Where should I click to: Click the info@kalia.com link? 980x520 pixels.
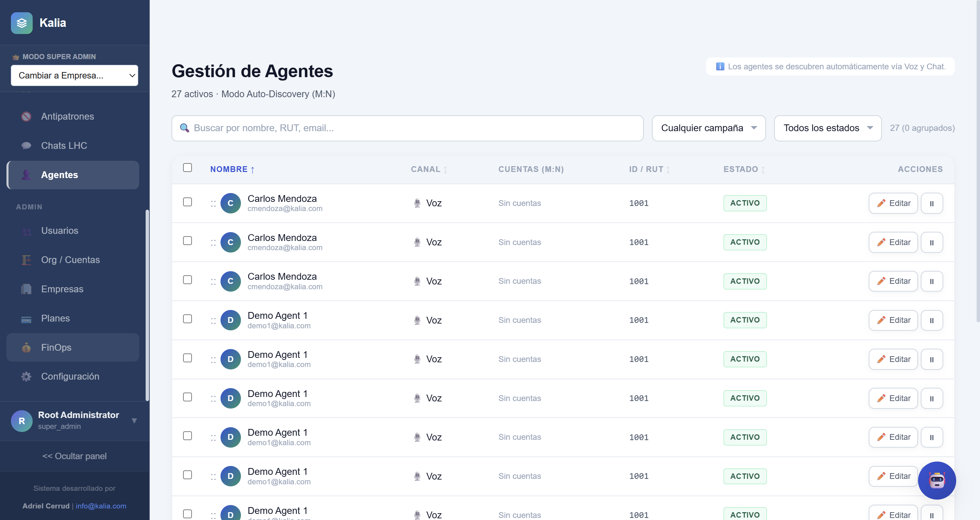(101, 506)
